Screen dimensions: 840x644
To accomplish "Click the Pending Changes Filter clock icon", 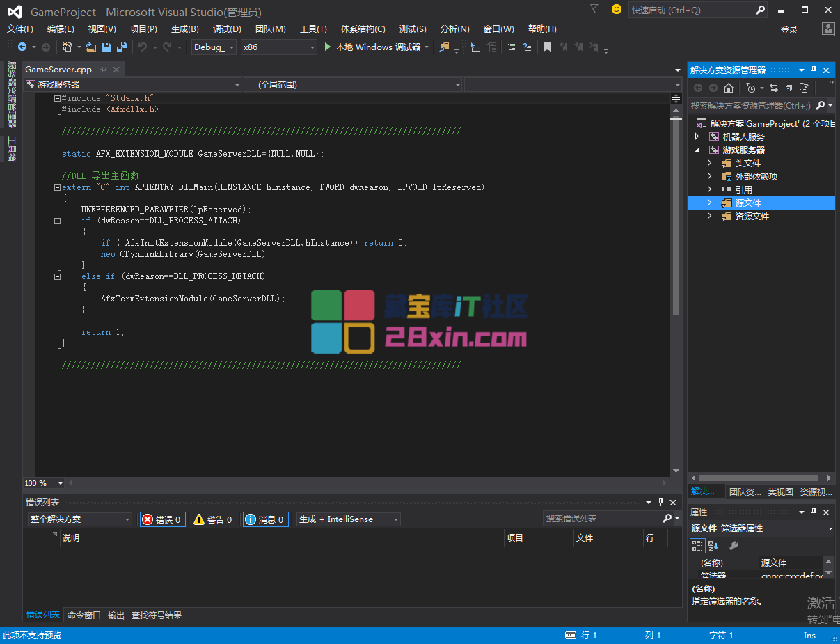I will coord(750,88).
